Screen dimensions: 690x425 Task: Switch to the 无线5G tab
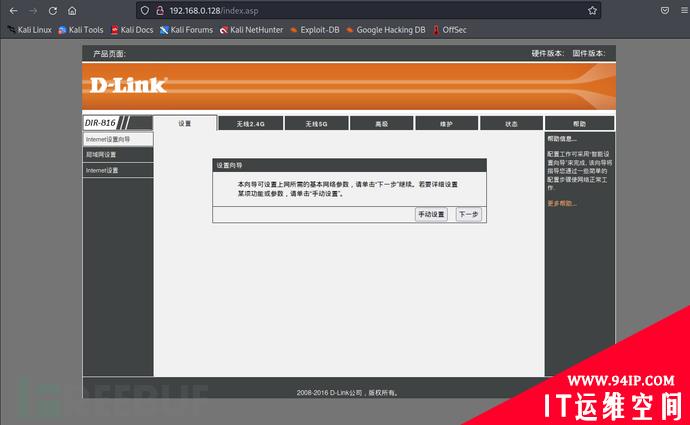[316, 124]
